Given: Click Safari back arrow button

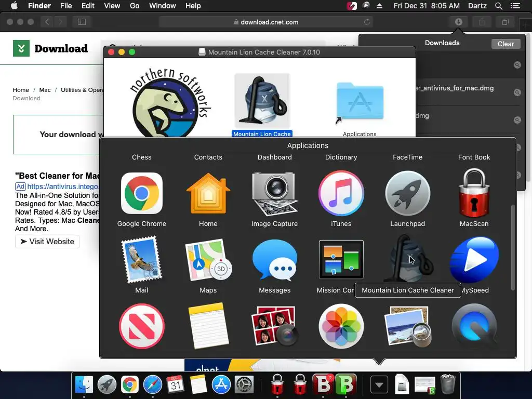Looking at the screenshot, I should click(x=47, y=22).
